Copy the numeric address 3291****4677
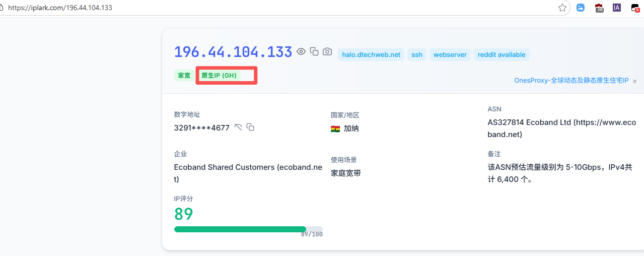Viewport: 644px width, 256px height. (x=250, y=127)
